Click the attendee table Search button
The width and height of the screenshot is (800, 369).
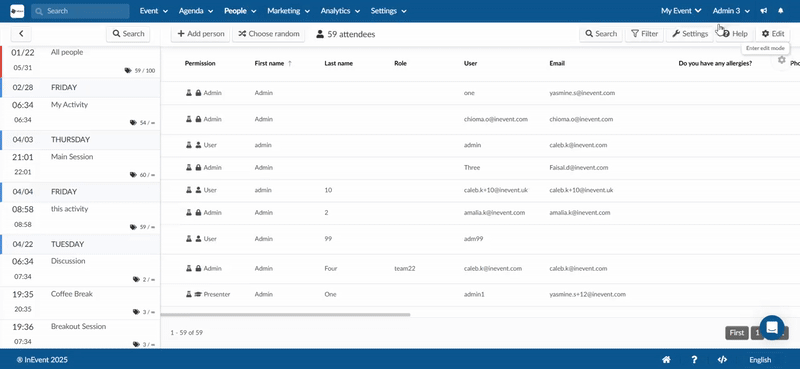point(601,34)
